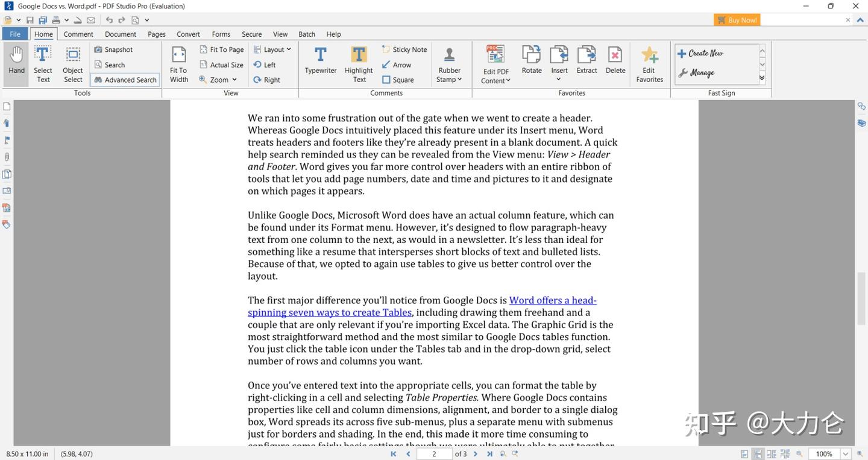Activate the Highlight Text tool
The width and height of the screenshot is (868, 460).
click(x=359, y=64)
